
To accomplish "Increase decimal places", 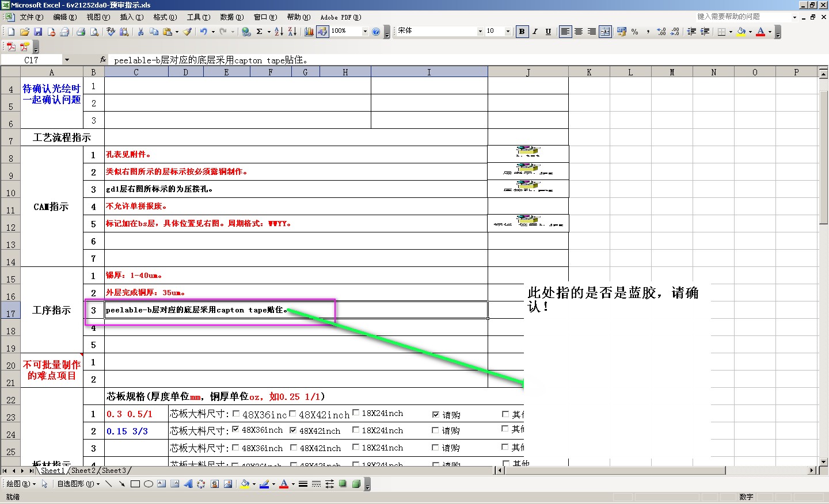I will [x=661, y=32].
